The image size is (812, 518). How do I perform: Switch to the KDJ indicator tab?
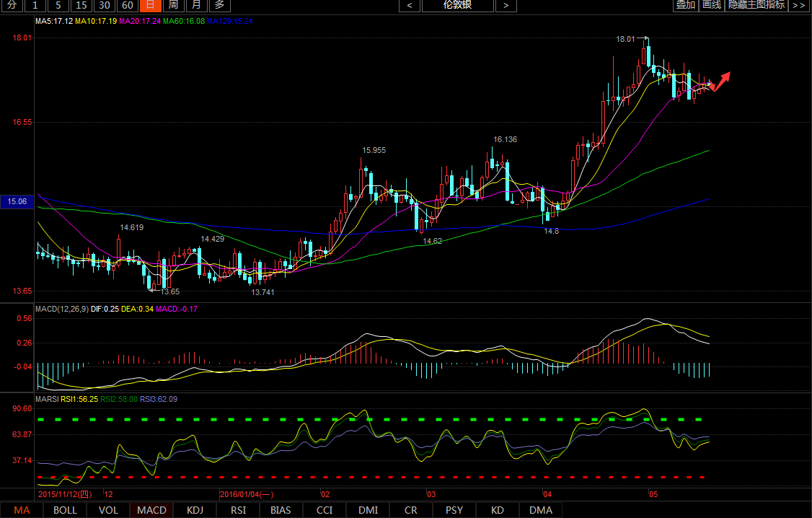pyautogui.click(x=195, y=510)
